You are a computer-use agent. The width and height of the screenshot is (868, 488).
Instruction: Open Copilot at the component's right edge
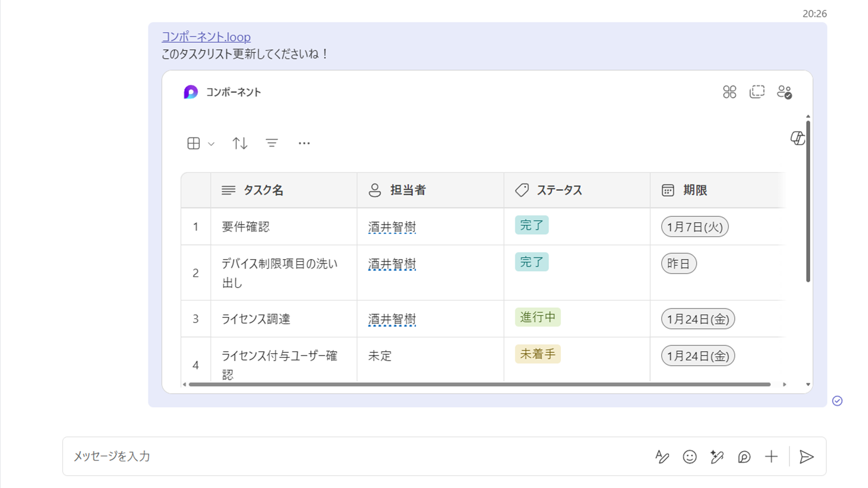point(798,139)
